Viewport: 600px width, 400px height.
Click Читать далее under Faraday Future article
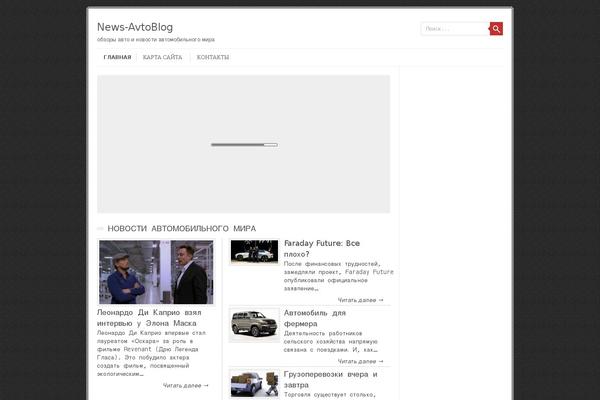(x=360, y=300)
